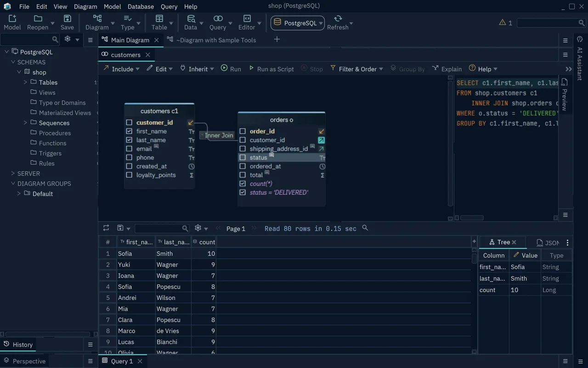This screenshot has width=588, height=368.
Task: Click the History panel icon
Action: click(x=7, y=345)
